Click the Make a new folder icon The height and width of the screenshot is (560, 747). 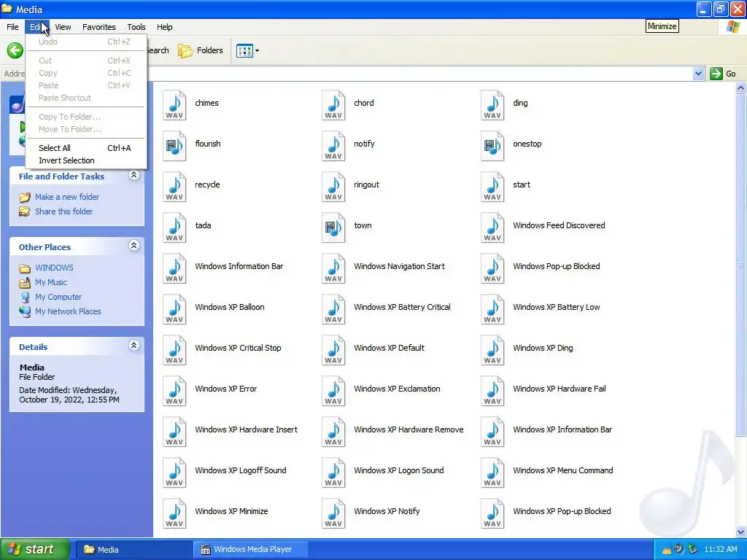(x=24, y=197)
